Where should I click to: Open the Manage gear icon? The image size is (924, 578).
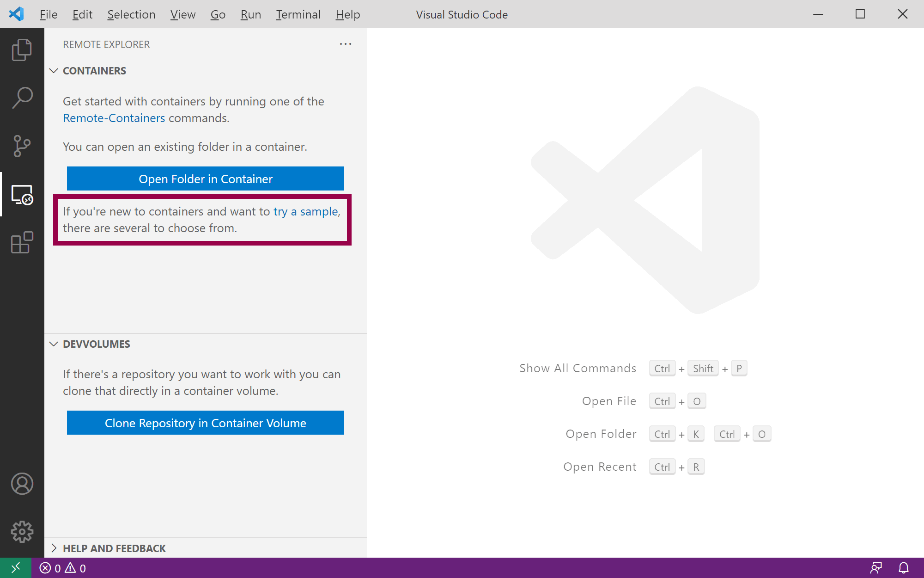coord(22,532)
